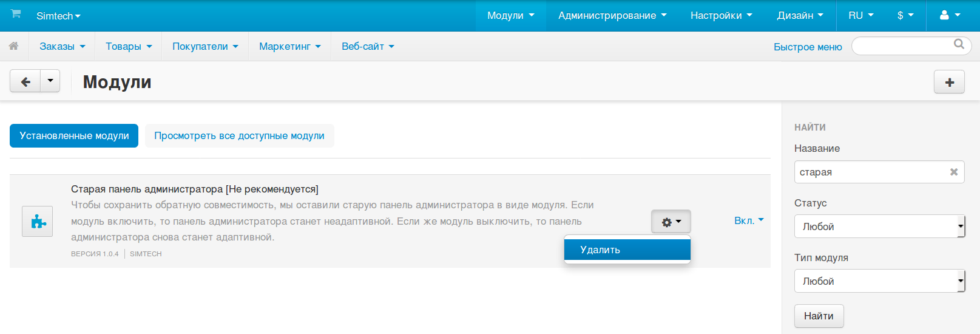Click the shopping cart icon
The height and width of the screenshot is (334, 980).
16,14
